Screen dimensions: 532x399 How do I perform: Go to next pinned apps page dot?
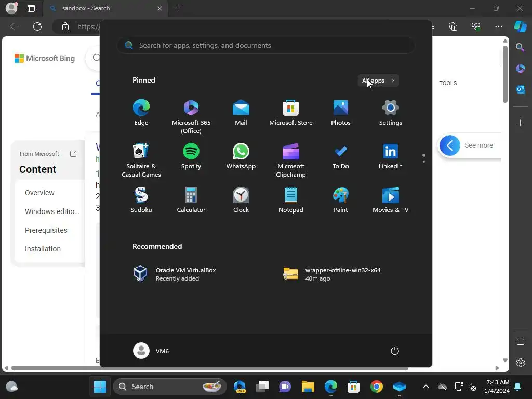(x=424, y=162)
